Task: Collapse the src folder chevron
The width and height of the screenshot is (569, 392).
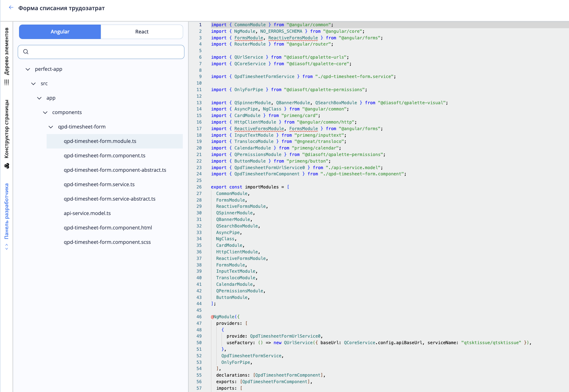Action: 33,84
